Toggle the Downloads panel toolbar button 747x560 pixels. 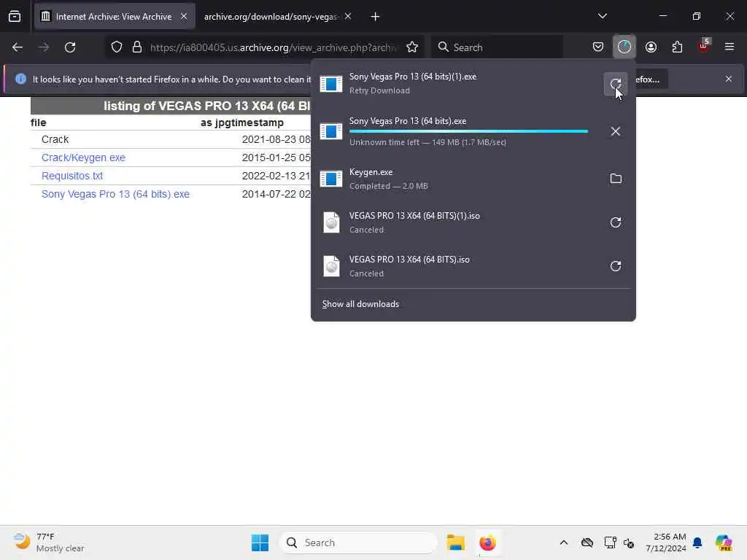[x=624, y=47]
